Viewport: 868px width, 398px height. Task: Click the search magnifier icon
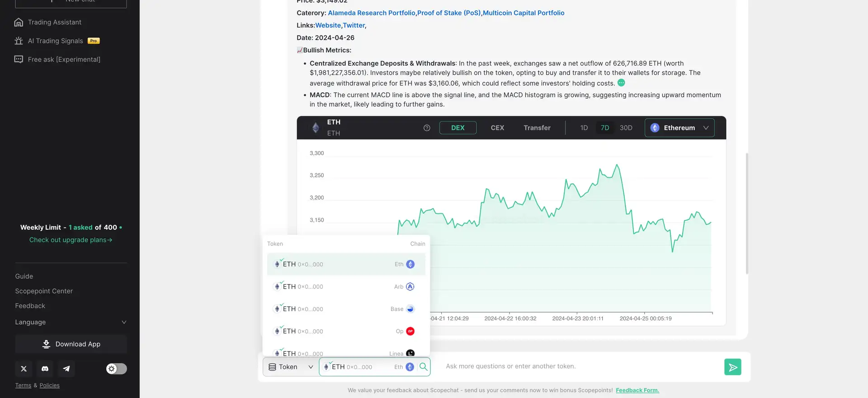[424, 367]
